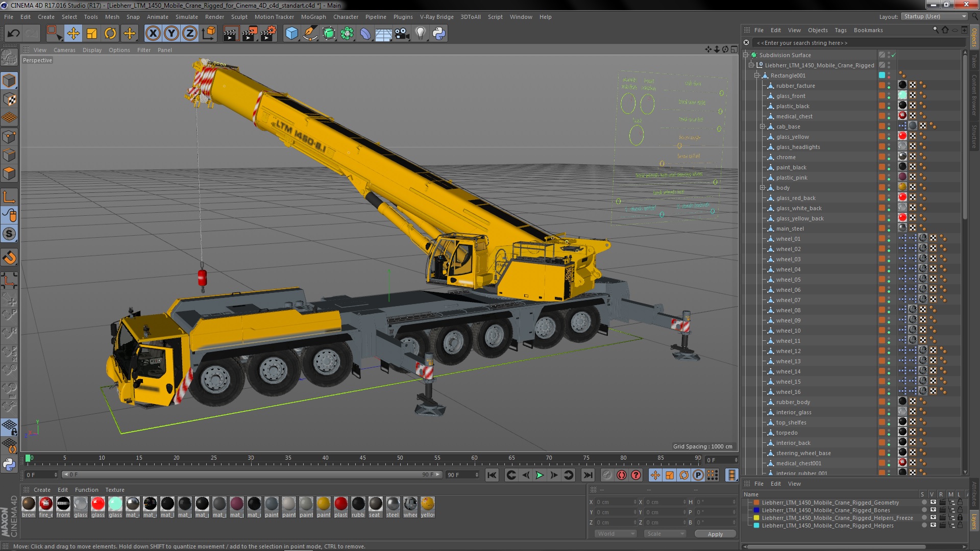
Task: Click the object search string field
Action: [x=817, y=43]
